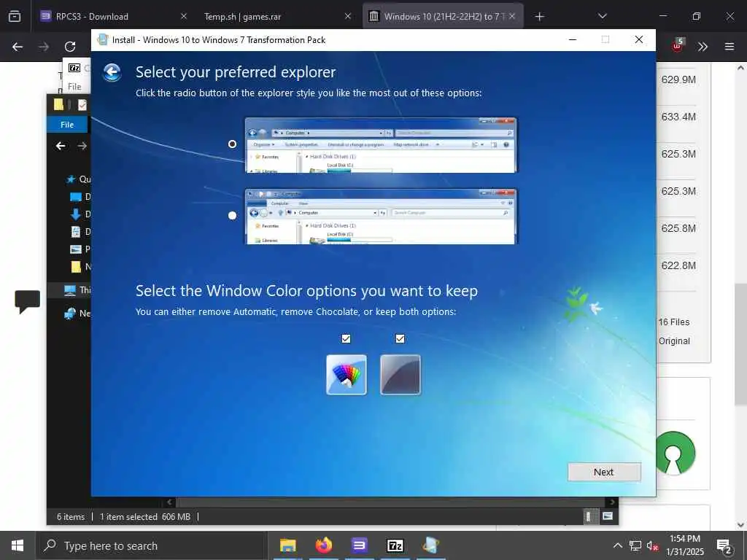Image resolution: width=747 pixels, height=560 pixels.
Task: Go back in the browser
Action: click(18, 47)
